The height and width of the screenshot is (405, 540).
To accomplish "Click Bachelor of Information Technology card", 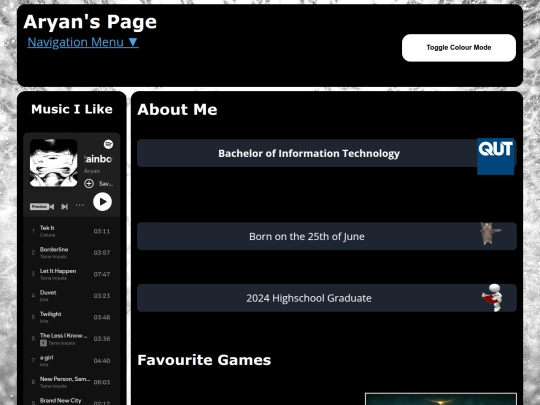I will pos(327,153).
